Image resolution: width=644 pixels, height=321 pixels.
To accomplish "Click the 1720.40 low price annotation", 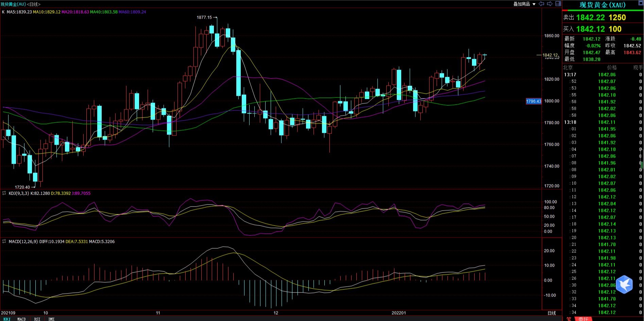I will pyautogui.click(x=22, y=187).
